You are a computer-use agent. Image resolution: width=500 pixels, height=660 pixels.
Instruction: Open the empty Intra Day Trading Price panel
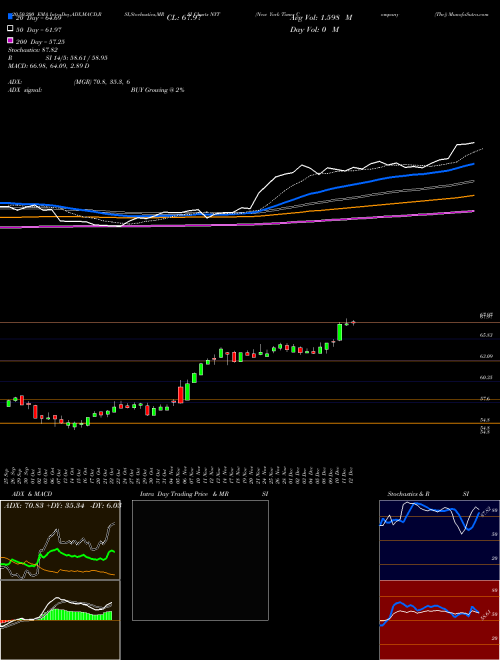(x=200, y=560)
